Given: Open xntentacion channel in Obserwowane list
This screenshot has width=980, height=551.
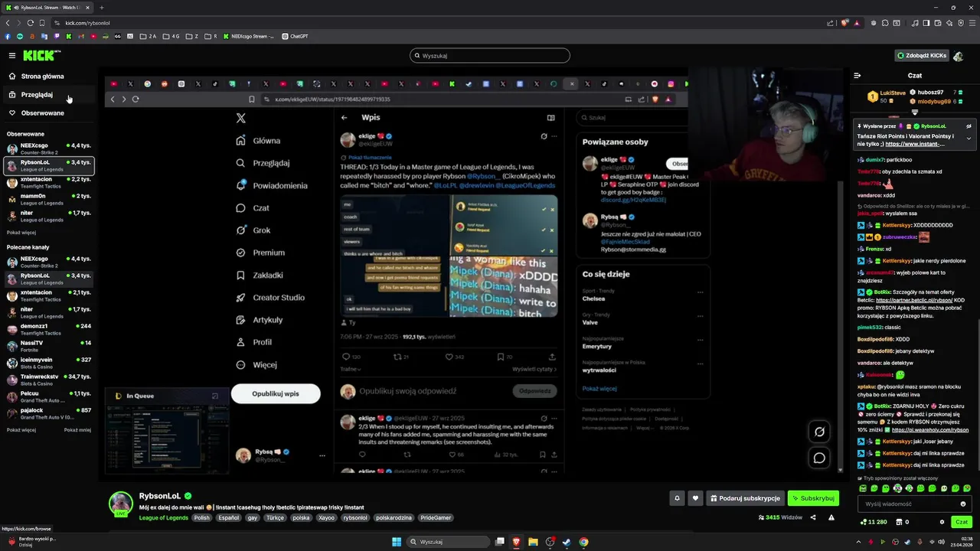Looking at the screenshot, I should (49, 182).
